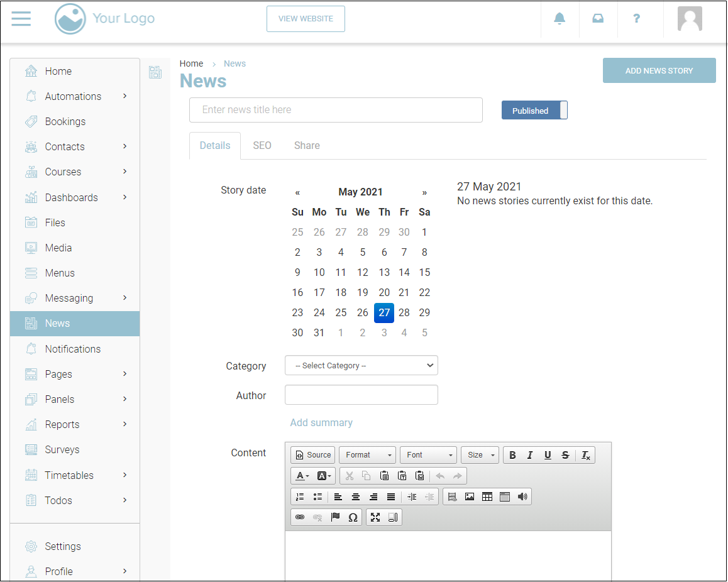Screen dimensions: 728x582
Task: Toggle the Published switch
Action: 534,110
